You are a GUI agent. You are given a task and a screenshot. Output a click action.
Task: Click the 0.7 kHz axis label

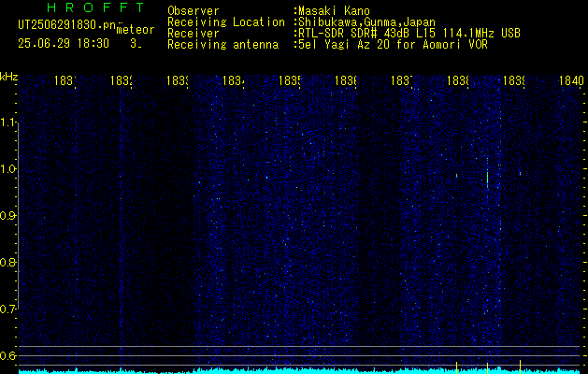click(x=7, y=309)
